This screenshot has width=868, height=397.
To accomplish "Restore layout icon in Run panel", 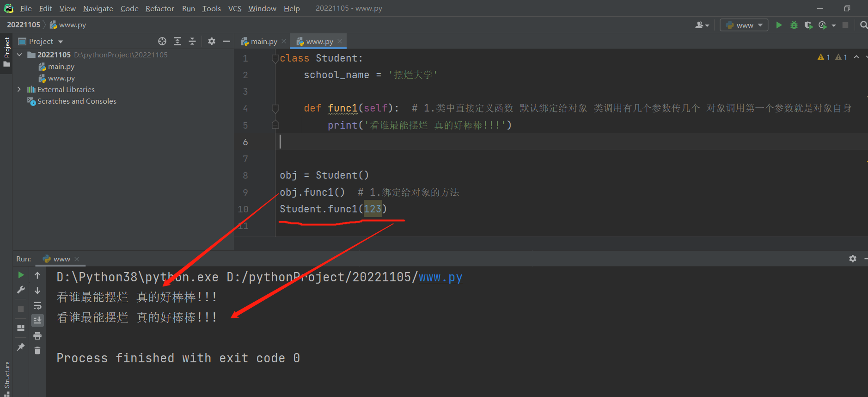I will coord(21,328).
